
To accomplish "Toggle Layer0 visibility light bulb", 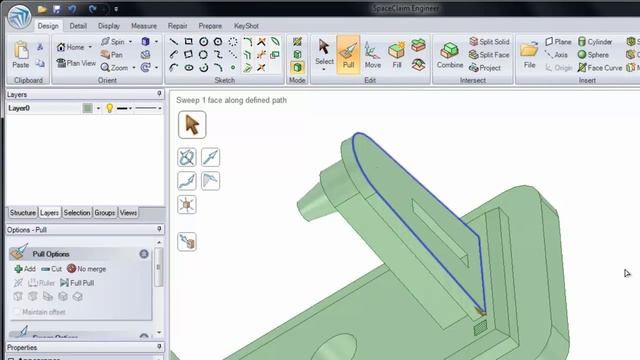I will click(x=109, y=108).
